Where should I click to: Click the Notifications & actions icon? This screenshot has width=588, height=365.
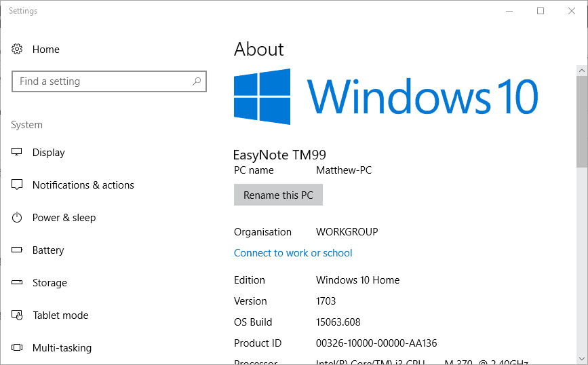point(18,185)
